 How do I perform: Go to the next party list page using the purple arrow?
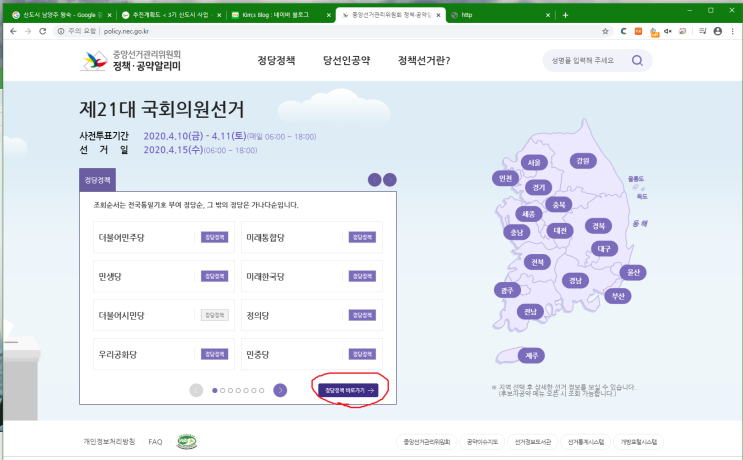click(280, 390)
